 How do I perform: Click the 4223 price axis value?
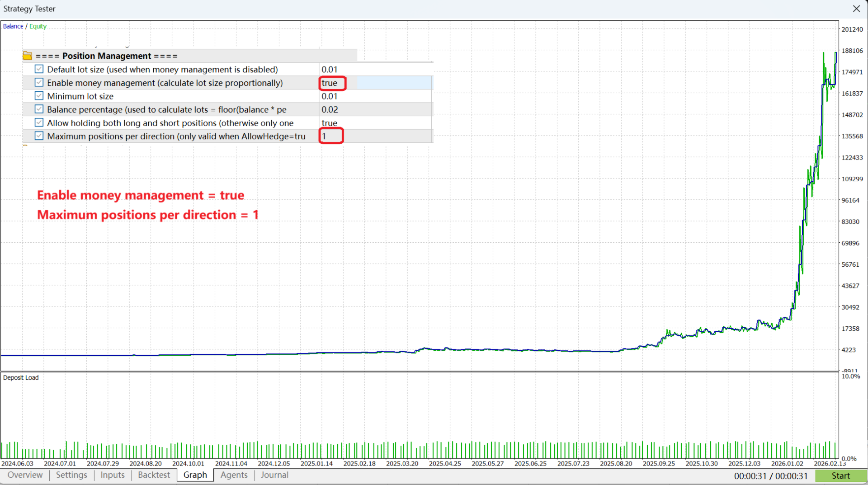pos(849,350)
